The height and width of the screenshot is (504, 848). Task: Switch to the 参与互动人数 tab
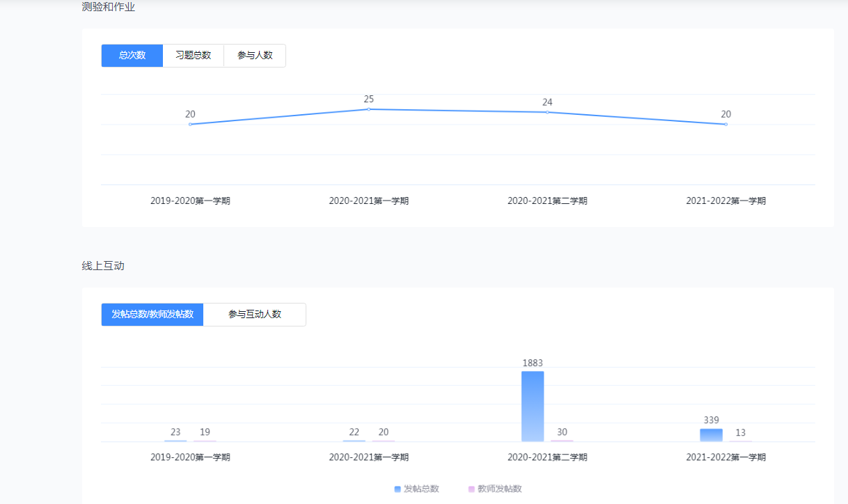(x=255, y=315)
